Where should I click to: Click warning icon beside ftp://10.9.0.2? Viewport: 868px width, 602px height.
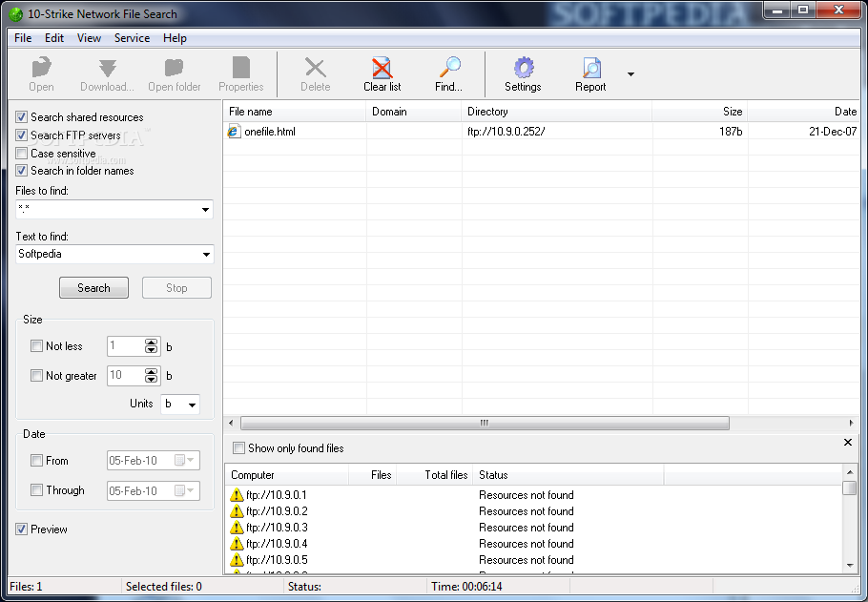pos(237,510)
